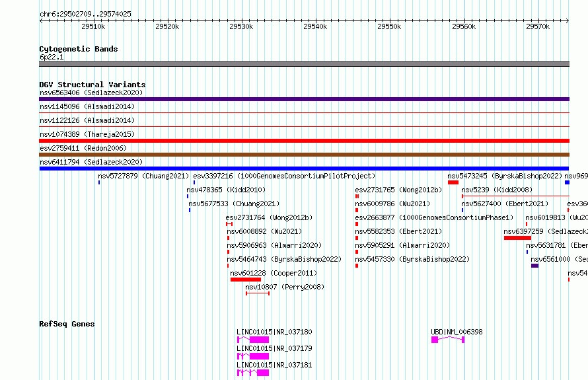The height and width of the screenshot is (380, 588).
Task: Select the DGV Structural Variants track title
Action: [92, 85]
